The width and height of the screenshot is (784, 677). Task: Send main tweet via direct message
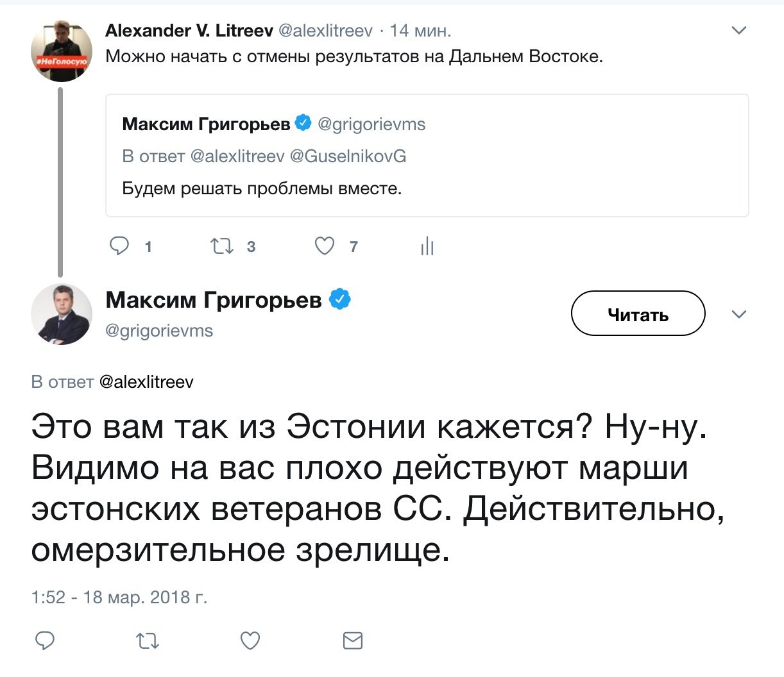(353, 640)
